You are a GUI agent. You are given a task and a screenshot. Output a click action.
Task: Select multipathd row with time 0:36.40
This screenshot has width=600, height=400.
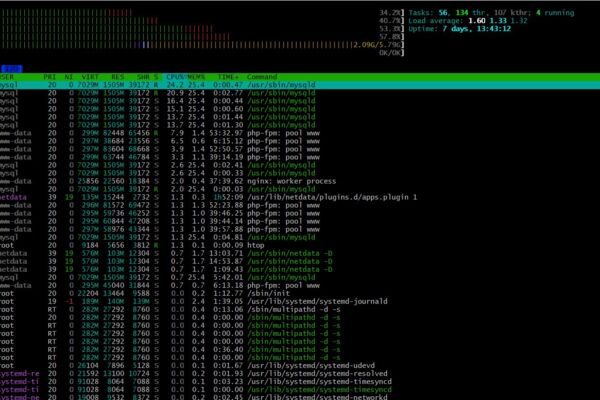pyautogui.click(x=300, y=350)
